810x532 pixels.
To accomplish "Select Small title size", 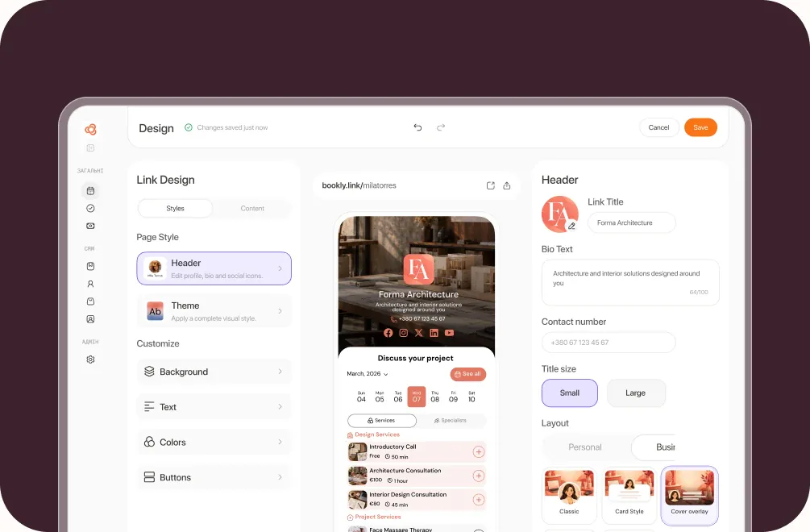I will (x=569, y=393).
